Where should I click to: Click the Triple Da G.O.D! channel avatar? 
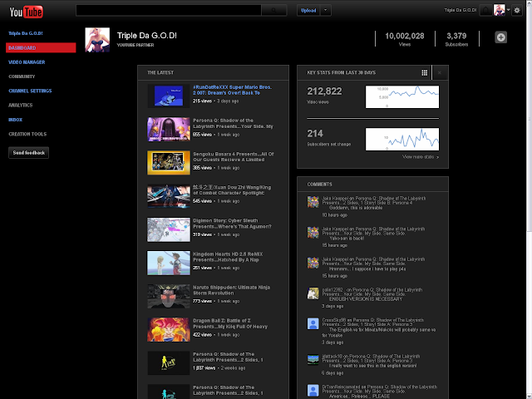pyautogui.click(x=97, y=40)
